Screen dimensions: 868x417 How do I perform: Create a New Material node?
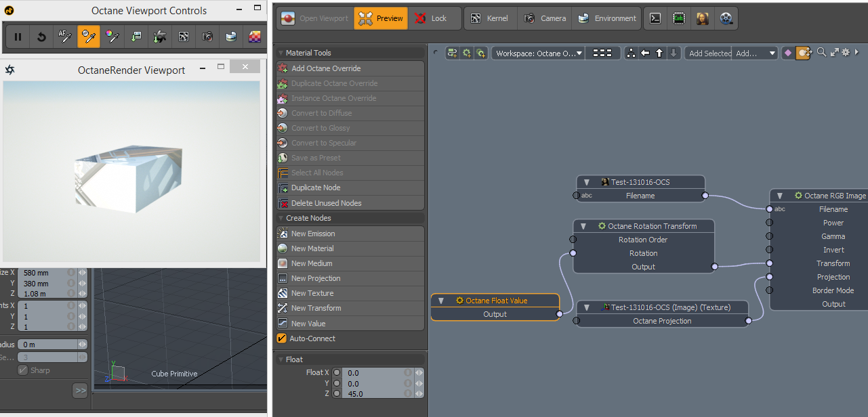pos(350,248)
